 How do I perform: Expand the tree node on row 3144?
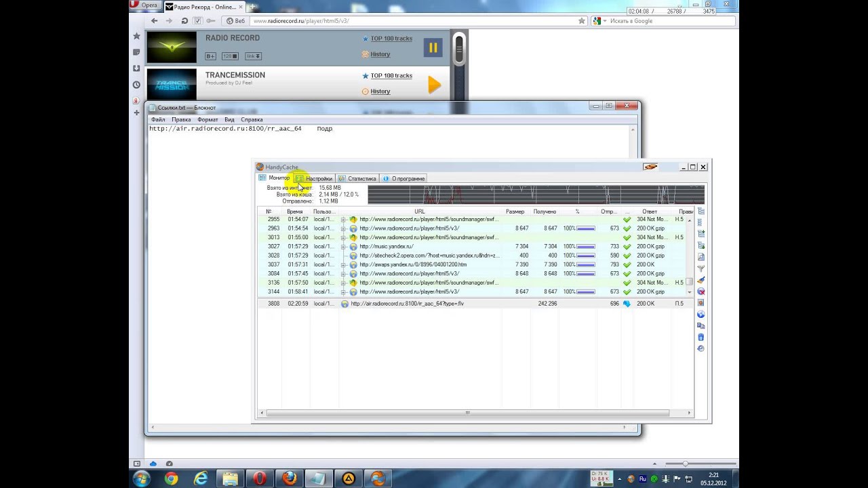pos(343,292)
